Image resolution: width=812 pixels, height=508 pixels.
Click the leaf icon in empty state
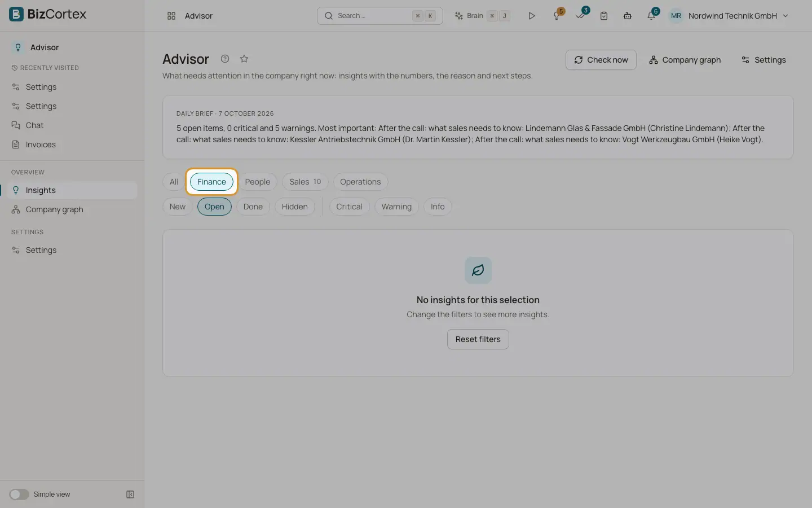(478, 270)
